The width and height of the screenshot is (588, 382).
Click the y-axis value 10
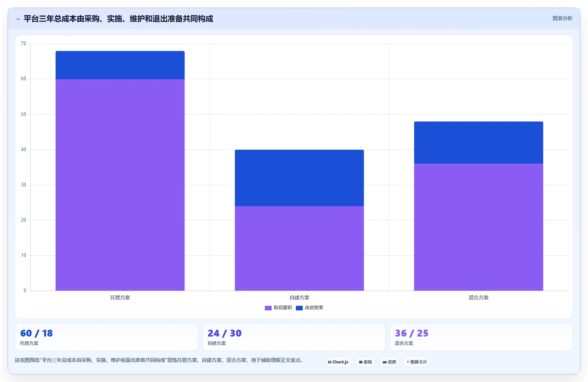[x=23, y=255]
